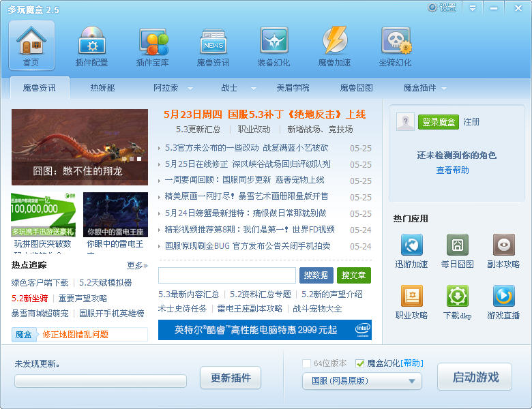The image size is (532, 409).
Task: Enable the 64位版本 checkbox
Action: click(x=306, y=363)
